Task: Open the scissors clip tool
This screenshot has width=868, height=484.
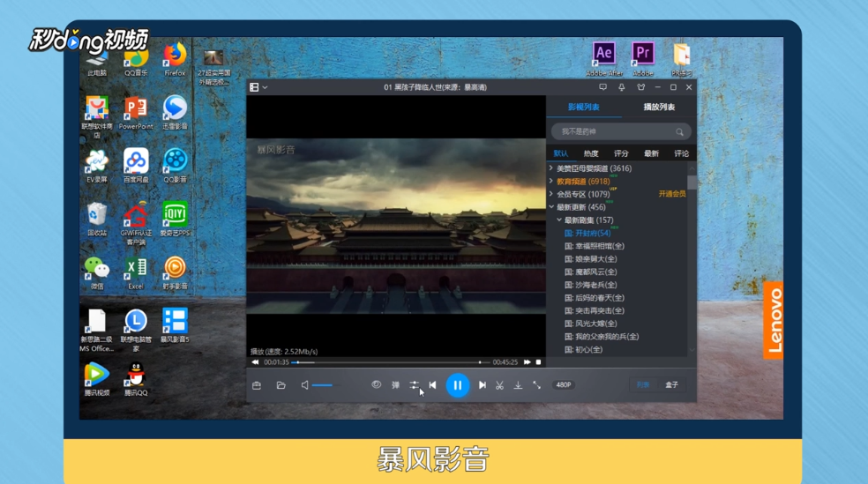Action: pos(499,385)
